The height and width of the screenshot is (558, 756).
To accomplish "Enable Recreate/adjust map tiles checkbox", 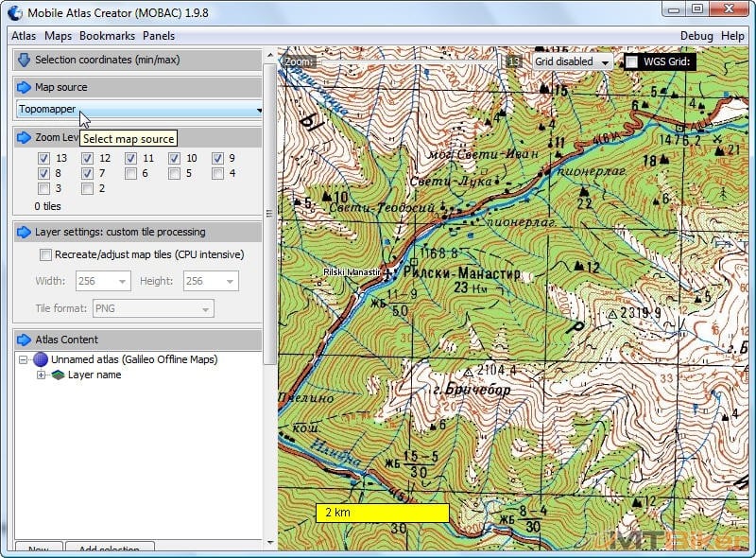I will (x=45, y=254).
